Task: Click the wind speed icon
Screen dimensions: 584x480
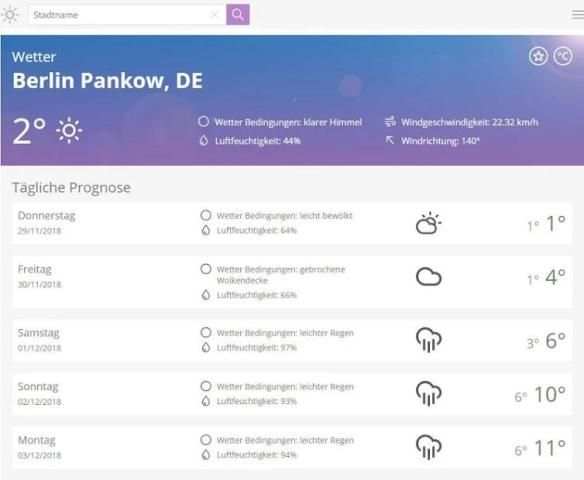Action: pyautogui.click(x=390, y=121)
